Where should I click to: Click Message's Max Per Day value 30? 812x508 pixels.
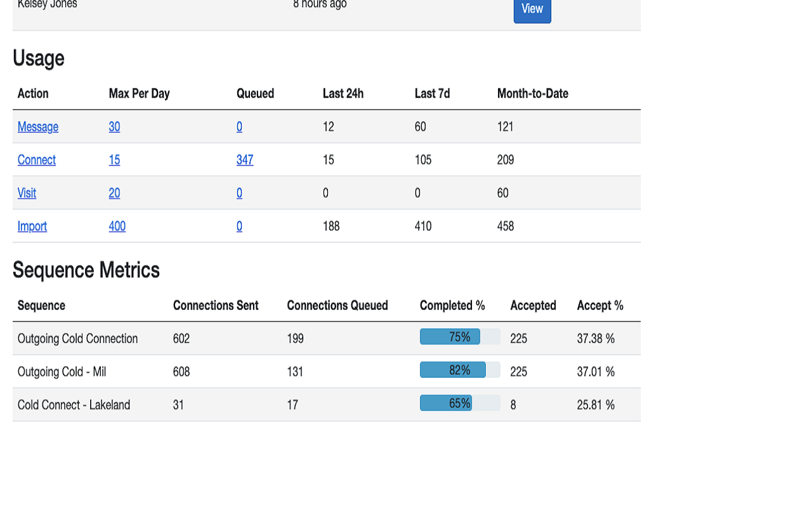tap(114, 127)
